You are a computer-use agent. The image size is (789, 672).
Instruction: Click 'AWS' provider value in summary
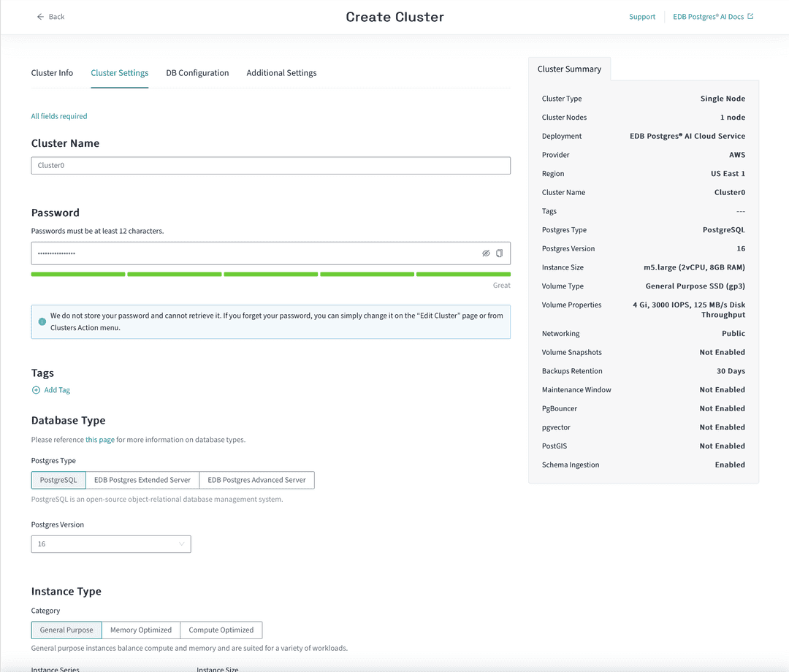[737, 155]
